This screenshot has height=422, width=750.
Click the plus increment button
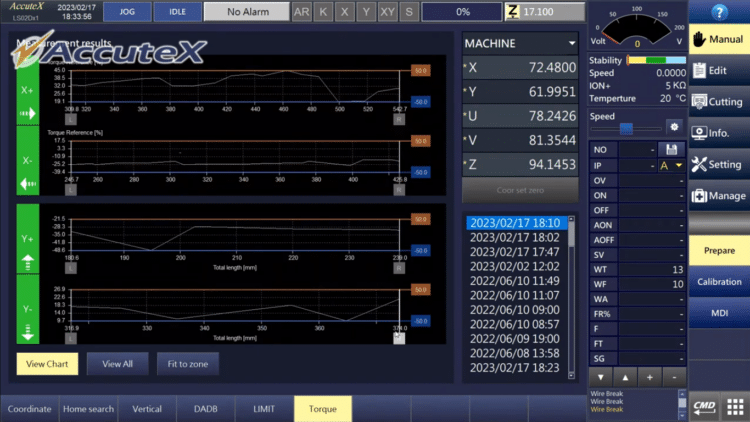click(x=650, y=378)
